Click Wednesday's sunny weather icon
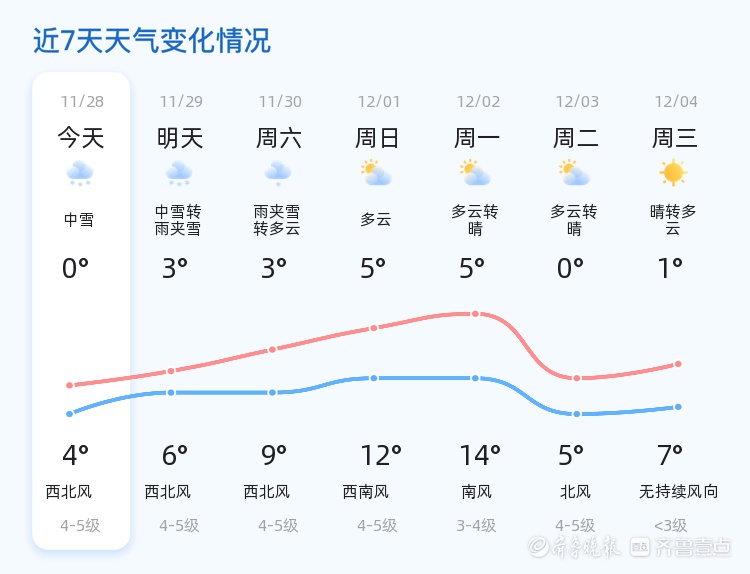Image resolution: width=750 pixels, height=574 pixels. 674,173
